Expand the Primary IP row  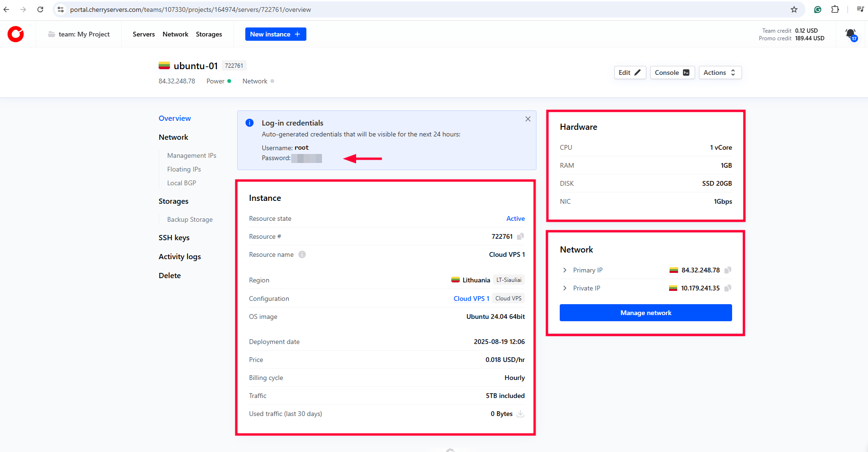click(564, 270)
